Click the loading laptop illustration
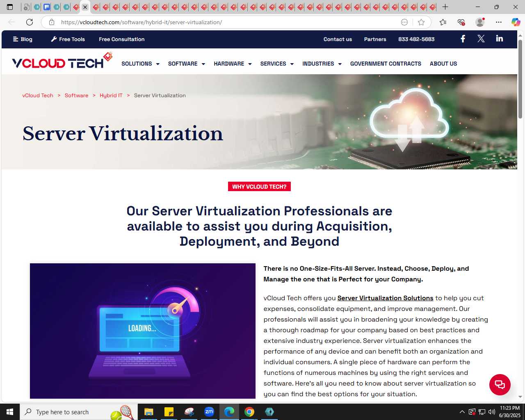The width and height of the screenshot is (525, 420). [x=143, y=331]
